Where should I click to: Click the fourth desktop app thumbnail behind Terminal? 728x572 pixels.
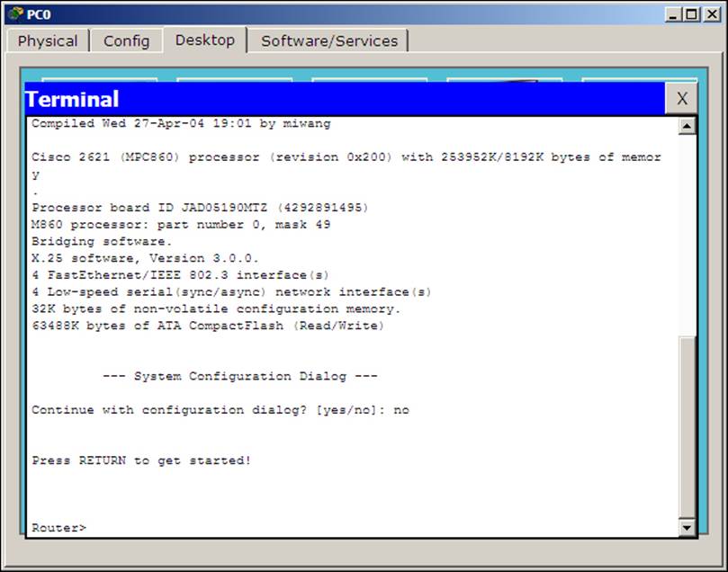coord(504,80)
